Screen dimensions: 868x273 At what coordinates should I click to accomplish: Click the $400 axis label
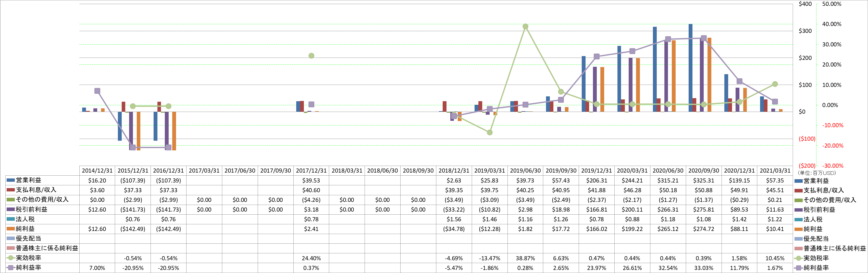tap(805, 4)
